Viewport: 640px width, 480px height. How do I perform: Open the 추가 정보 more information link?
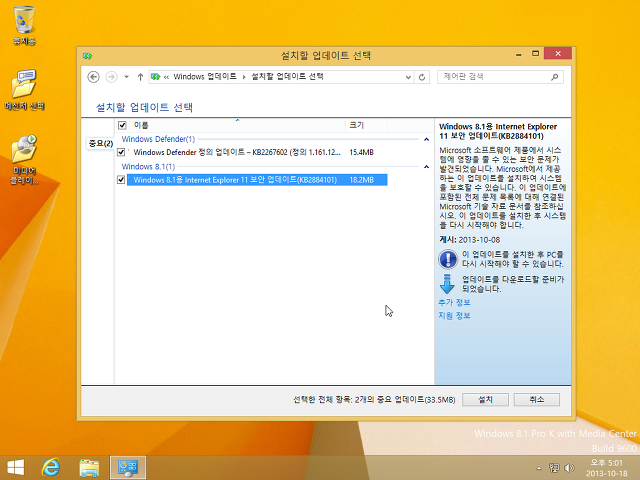tap(454, 302)
